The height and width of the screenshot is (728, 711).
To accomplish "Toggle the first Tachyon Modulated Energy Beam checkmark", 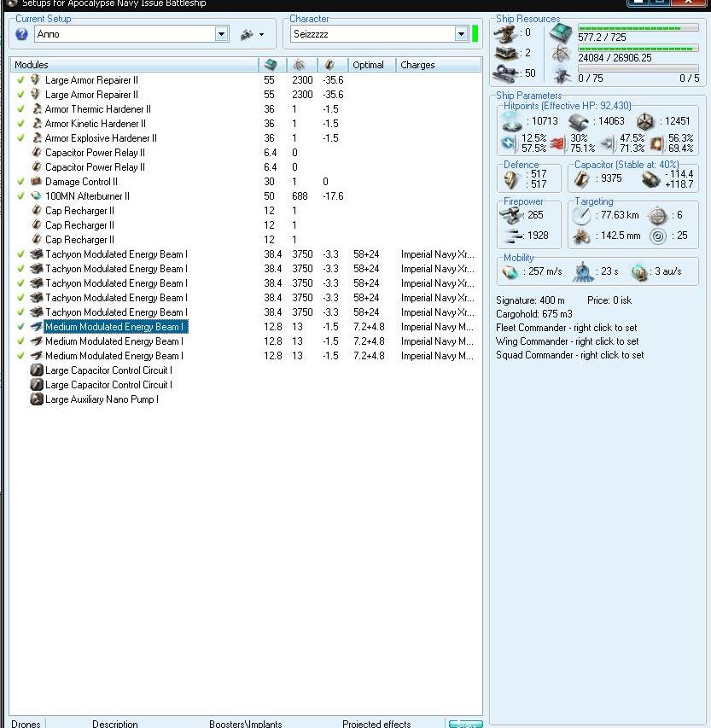I will click(x=20, y=254).
